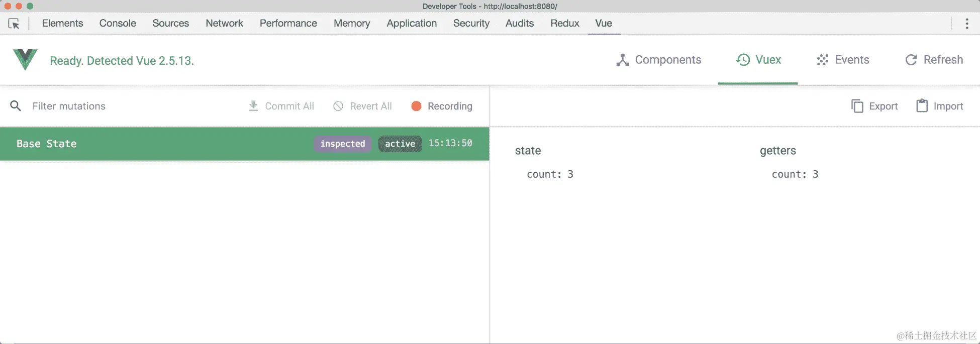
Task: Click the getters heading
Action: [778, 151]
